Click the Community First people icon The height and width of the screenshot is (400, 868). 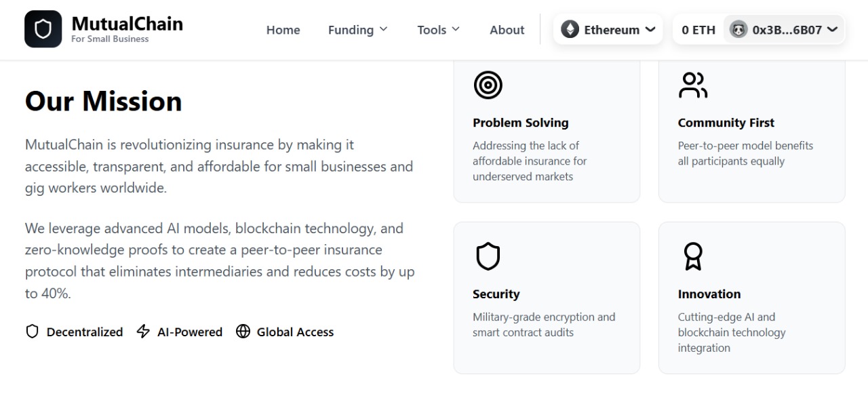[x=692, y=85]
